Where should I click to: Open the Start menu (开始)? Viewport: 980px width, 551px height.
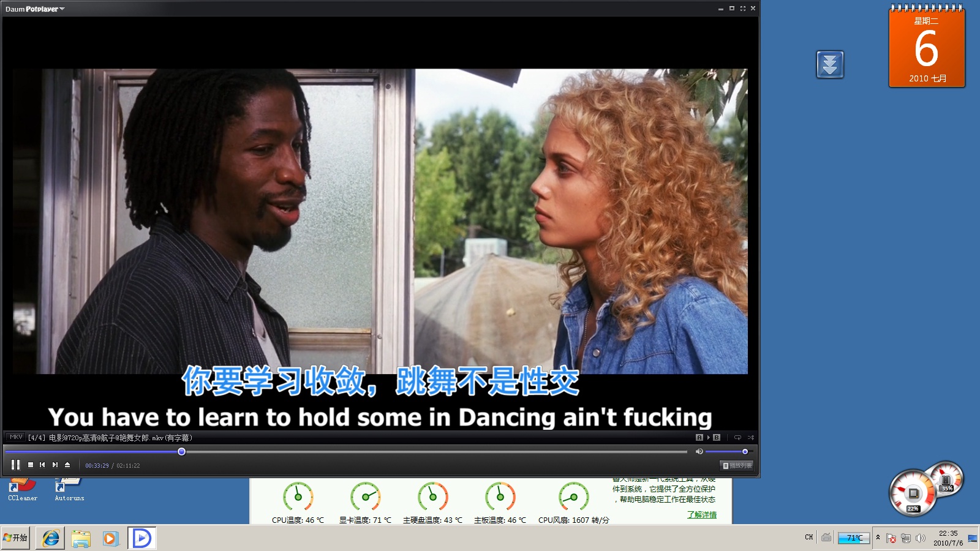pyautogui.click(x=15, y=538)
